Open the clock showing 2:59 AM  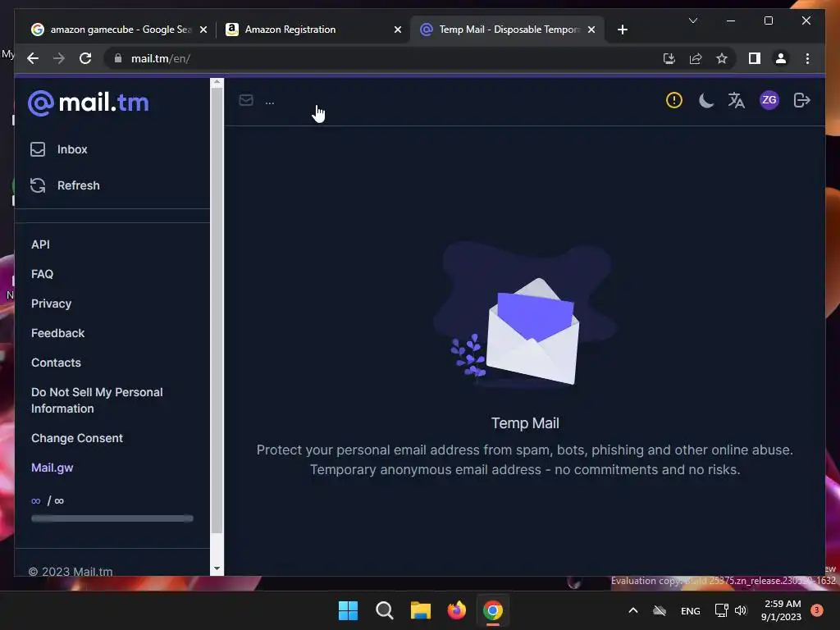tap(781, 610)
